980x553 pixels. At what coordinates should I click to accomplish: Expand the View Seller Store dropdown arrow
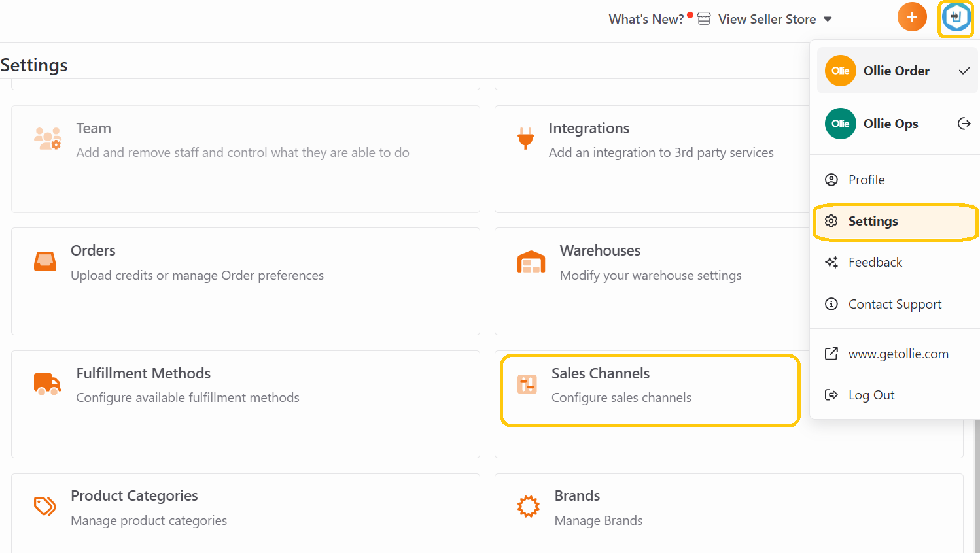click(828, 19)
